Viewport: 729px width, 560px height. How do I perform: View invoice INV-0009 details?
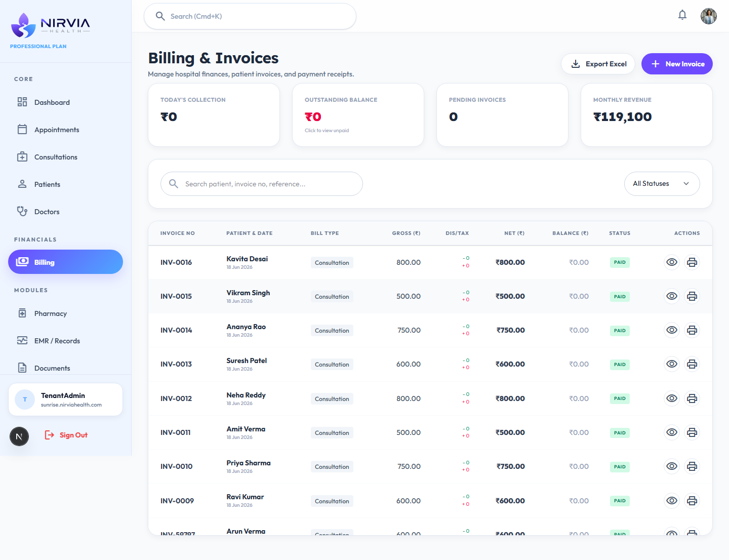pyautogui.click(x=672, y=501)
